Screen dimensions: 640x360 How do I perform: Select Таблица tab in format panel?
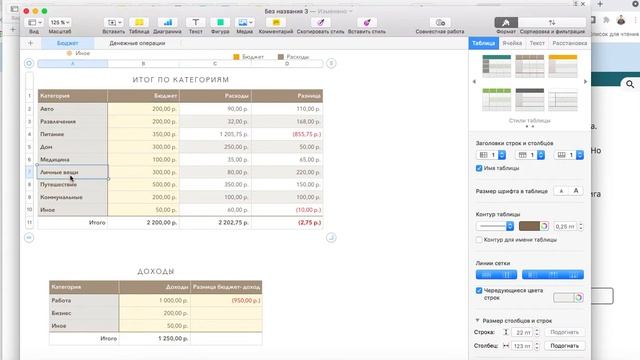click(x=483, y=43)
